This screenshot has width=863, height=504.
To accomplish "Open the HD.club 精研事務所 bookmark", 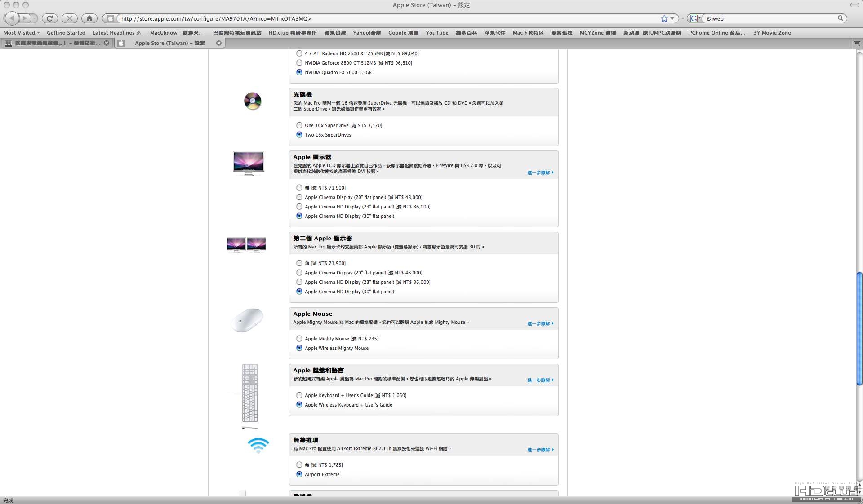I will click(293, 33).
